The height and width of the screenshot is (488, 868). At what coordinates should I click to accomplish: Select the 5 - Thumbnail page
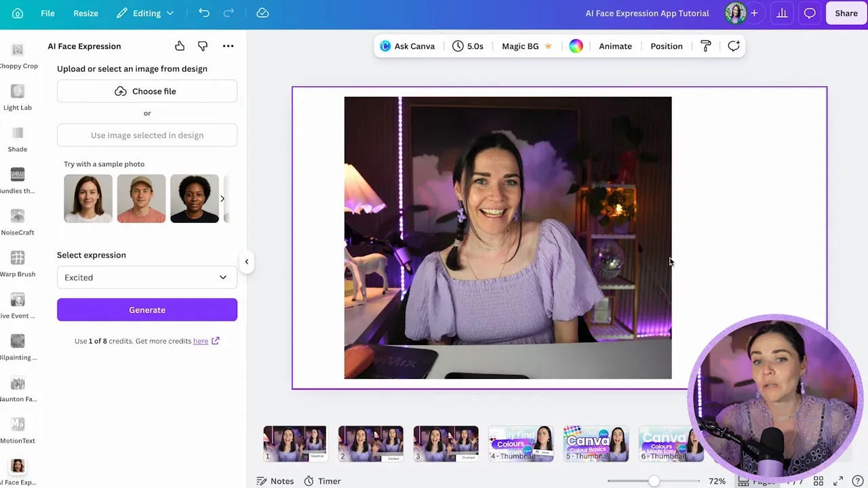pos(596,444)
